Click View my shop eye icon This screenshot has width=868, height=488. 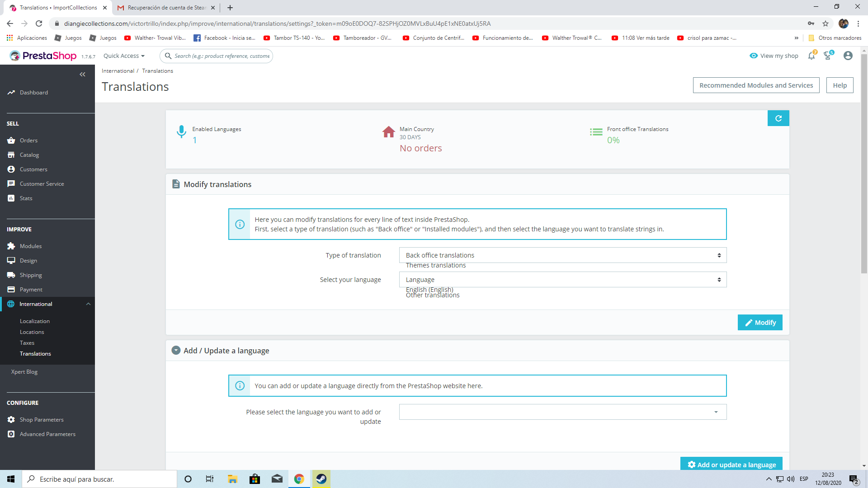point(754,56)
